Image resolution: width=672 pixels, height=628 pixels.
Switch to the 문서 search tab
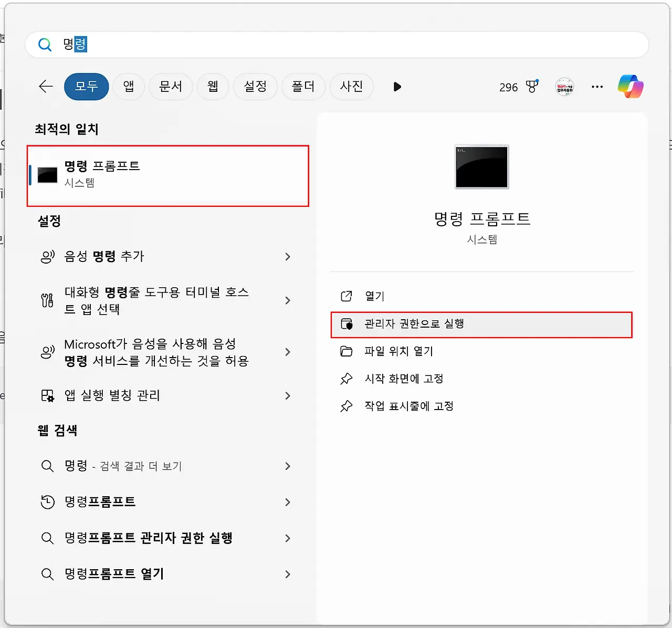coord(171,87)
